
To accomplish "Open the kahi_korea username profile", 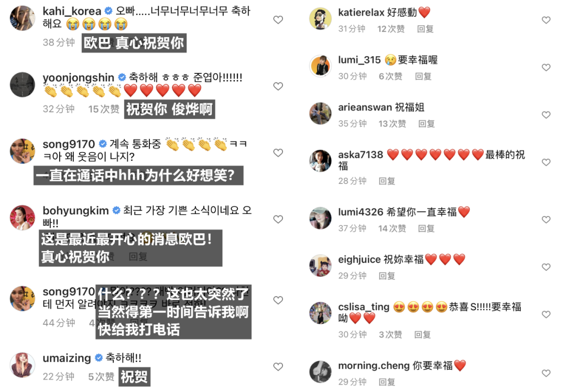I will click(x=72, y=11).
